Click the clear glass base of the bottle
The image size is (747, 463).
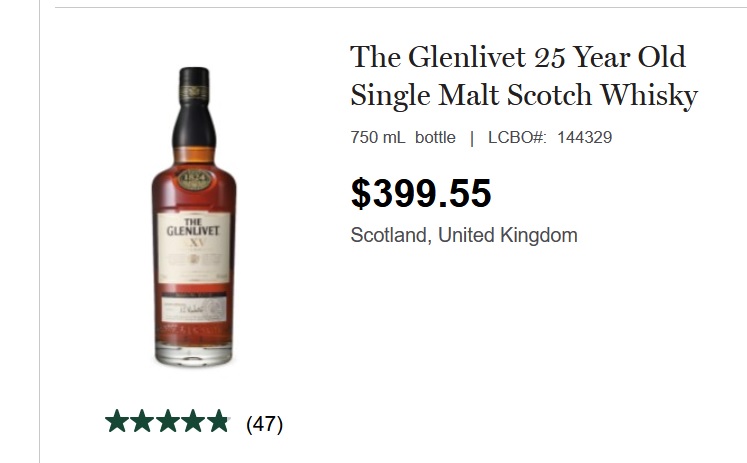click(x=194, y=354)
